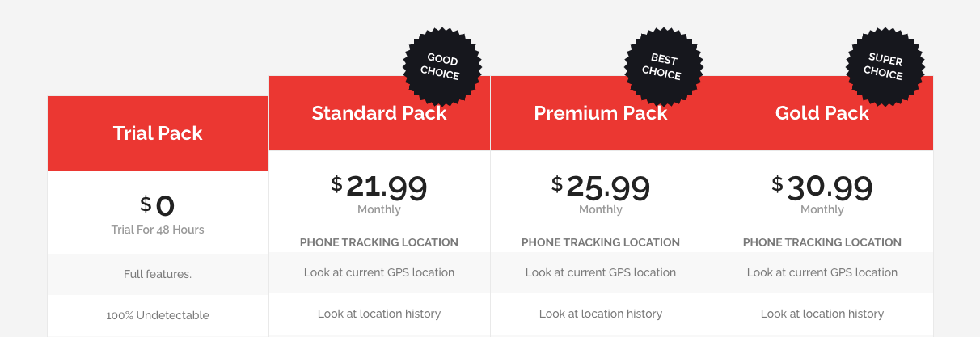Click the $25.99 monthly price
This screenshot has width=980, height=337.
click(601, 186)
